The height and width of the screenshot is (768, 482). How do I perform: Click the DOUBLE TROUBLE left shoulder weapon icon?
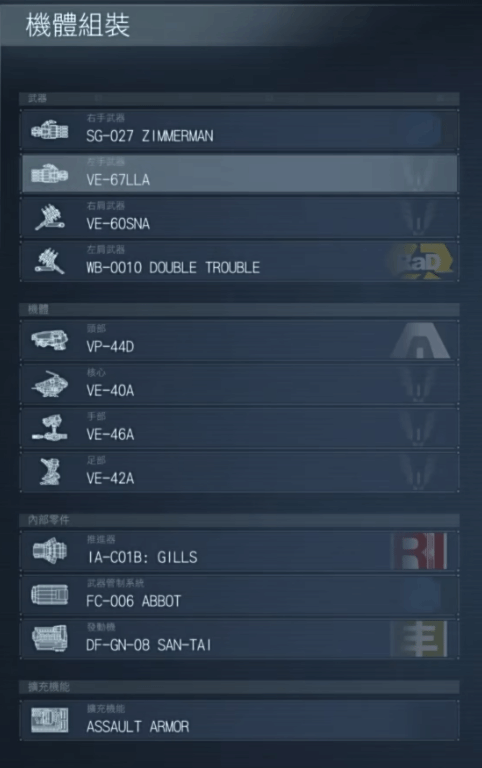49,262
